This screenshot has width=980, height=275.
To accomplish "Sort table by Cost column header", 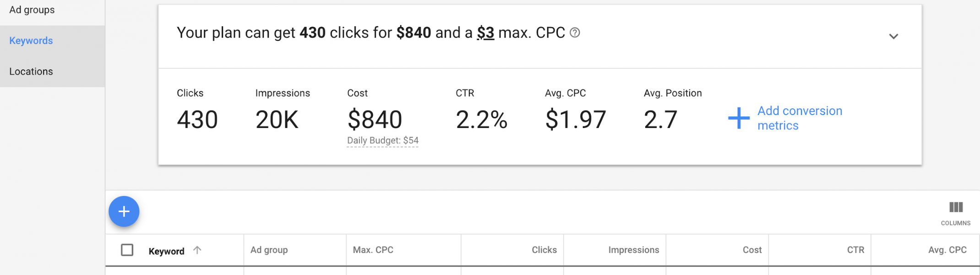I will [752, 250].
